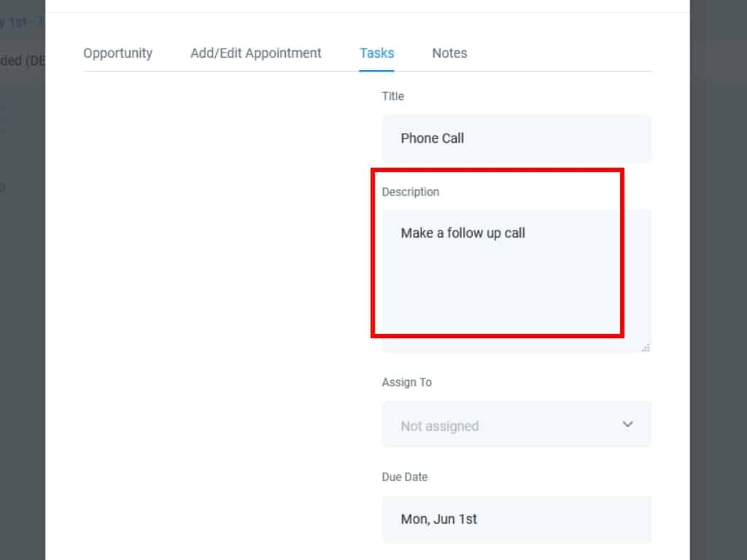747x560 pixels.
Task: Focus the Description text area
Action: coord(516,292)
